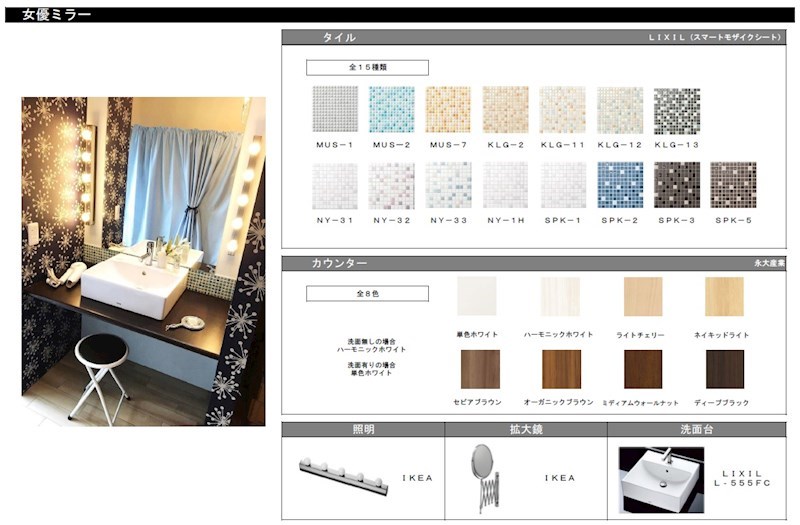
Task: Pick the セピアブラウン counter color
Action: pos(479,369)
